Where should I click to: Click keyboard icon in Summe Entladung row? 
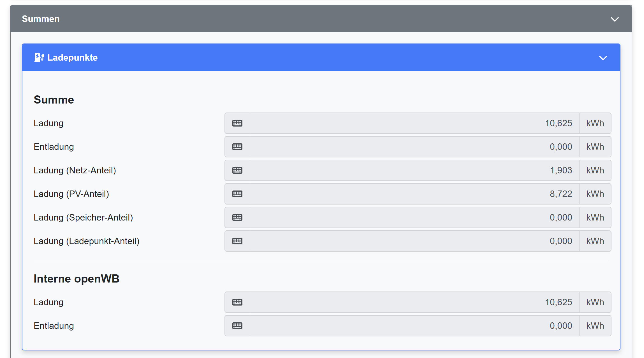pyautogui.click(x=237, y=147)
